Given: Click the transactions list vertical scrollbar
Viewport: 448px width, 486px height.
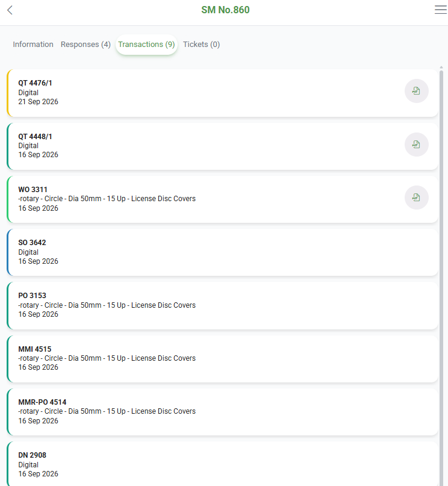Looking at the screenshot, I should point(441,278).
